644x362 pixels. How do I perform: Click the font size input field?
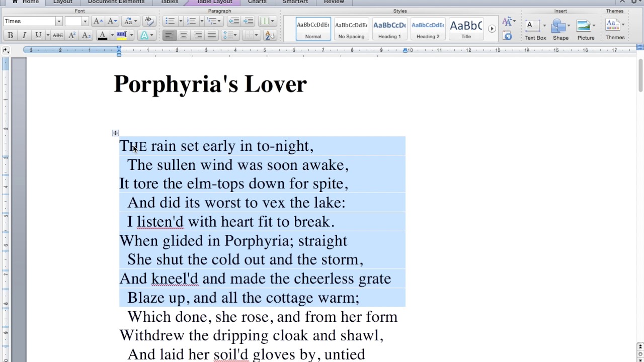(73, 21)
